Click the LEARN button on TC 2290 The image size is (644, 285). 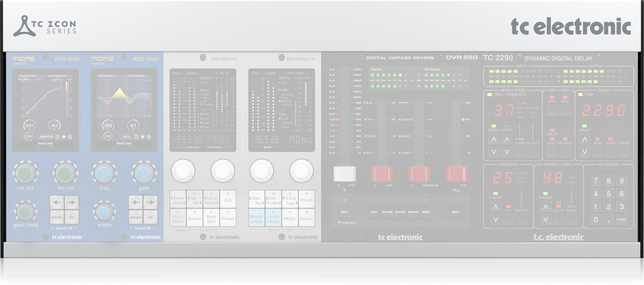(x=623, y=152)
